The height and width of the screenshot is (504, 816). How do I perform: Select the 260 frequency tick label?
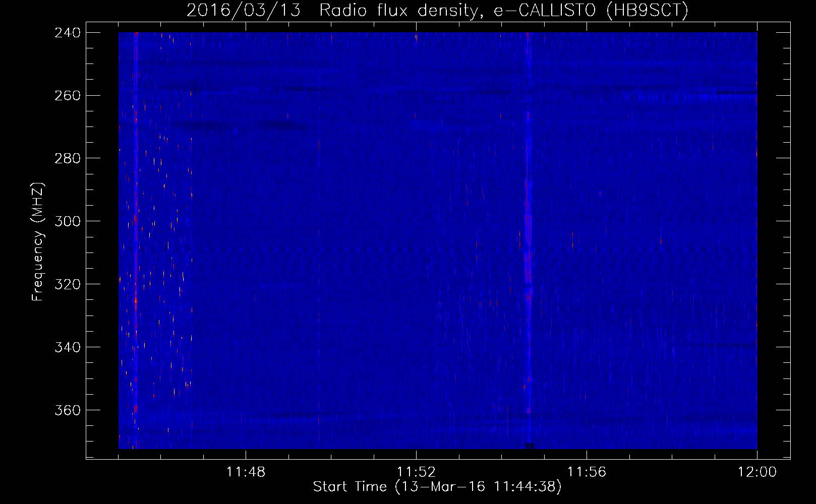(68, 96)
